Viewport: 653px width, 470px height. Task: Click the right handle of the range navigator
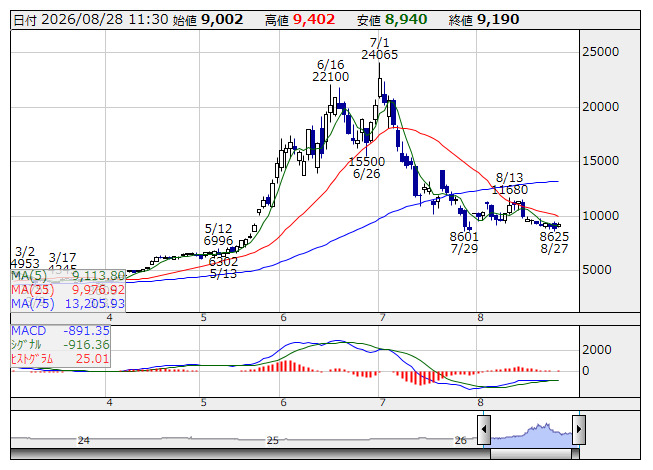(579, 429)
